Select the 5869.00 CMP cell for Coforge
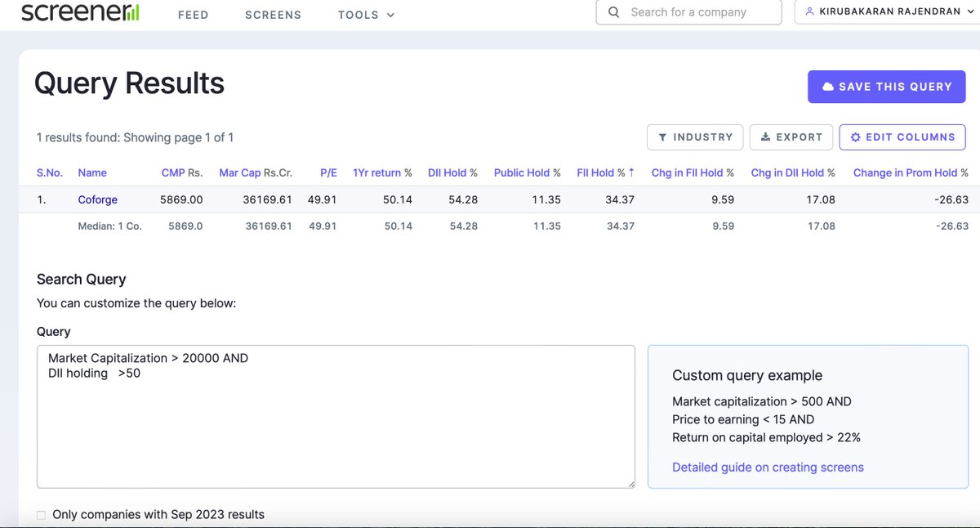This screenshot has width=980, height=528. [x=181, y=199]
